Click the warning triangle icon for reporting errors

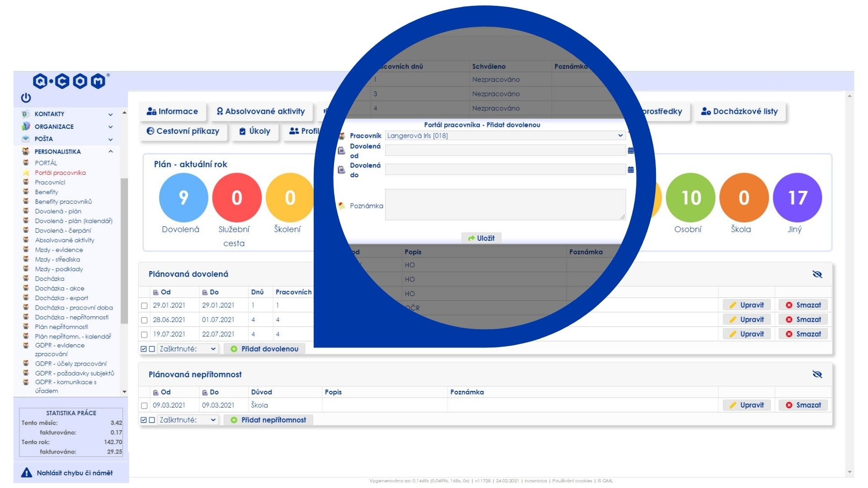pyautogui.click(x=27, y=473)
